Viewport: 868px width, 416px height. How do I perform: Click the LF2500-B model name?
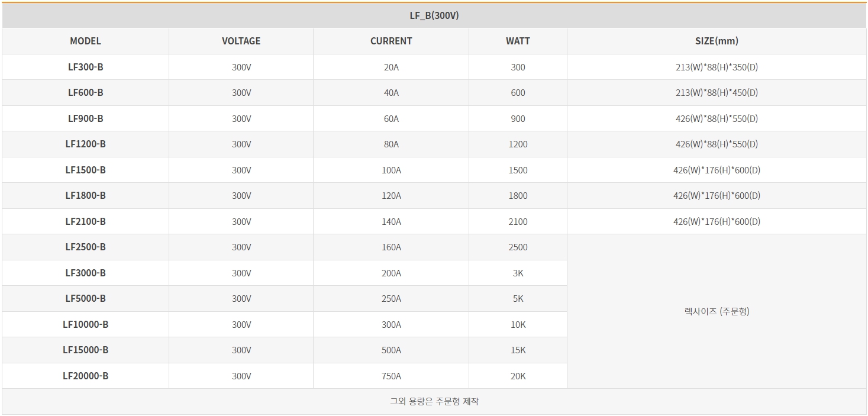click(x=85, y=247)
